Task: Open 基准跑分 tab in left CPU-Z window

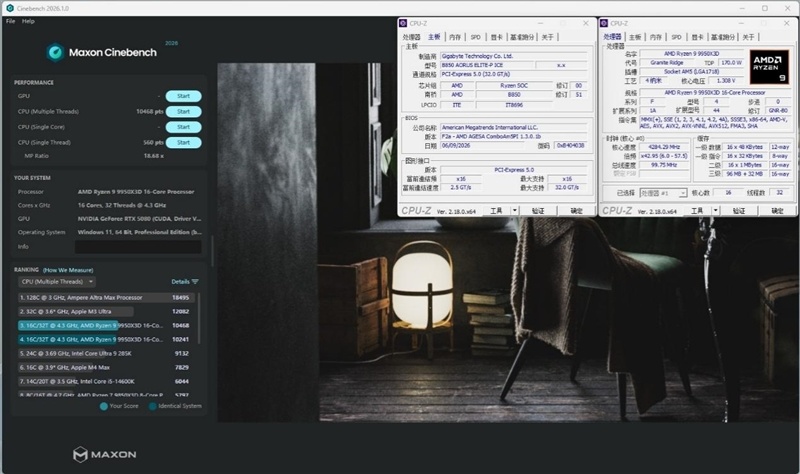Action: [x=522, y=37]
